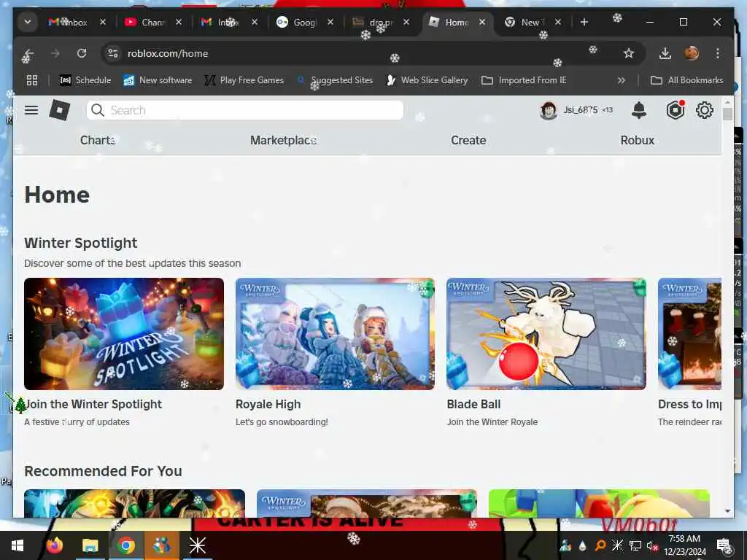Open the Robux balance hexagon icon

point(675,111)
